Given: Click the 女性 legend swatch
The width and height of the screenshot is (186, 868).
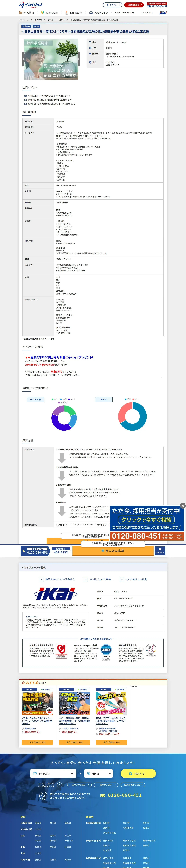Looking at the screenshot, I should pyautogui.click(x=133, y=399).
